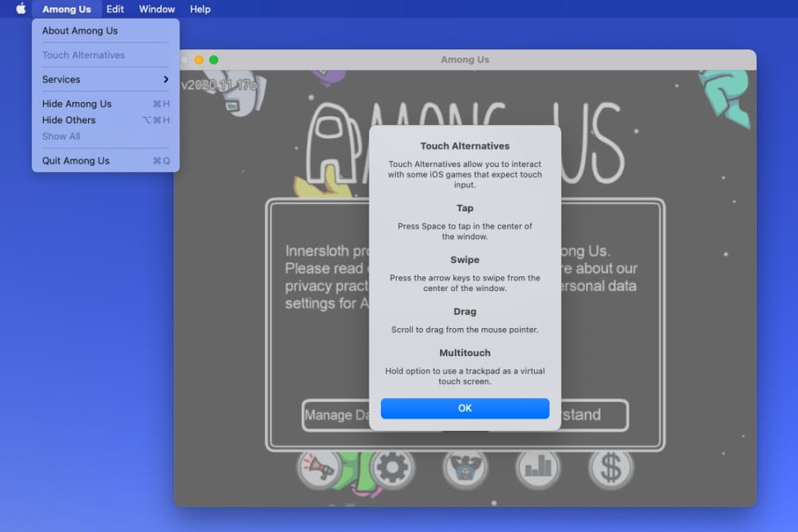Screen dimensions: 798x532
Task: Click the "Swipe" heading in dialog
Action: click(x=465, y=260)
